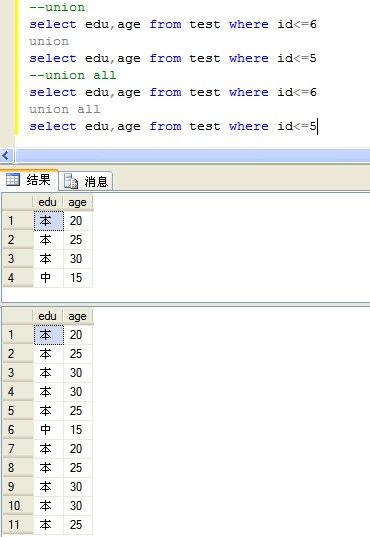Click highlighted 本 cell in first grid row 1
Screen dimensions: 370x537
coord(48,221)
